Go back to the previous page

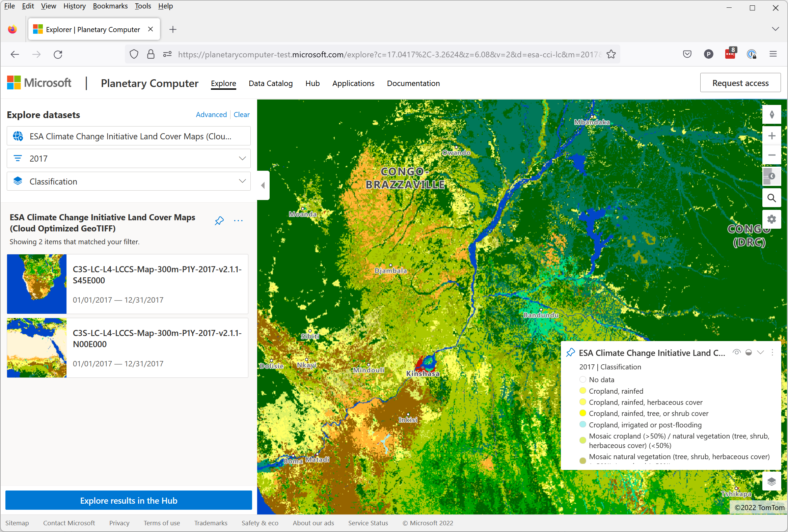click(15, 54)
